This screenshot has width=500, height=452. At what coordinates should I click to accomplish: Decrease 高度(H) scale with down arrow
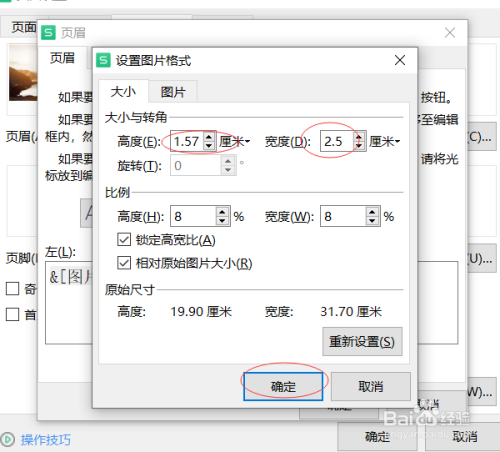222,221
